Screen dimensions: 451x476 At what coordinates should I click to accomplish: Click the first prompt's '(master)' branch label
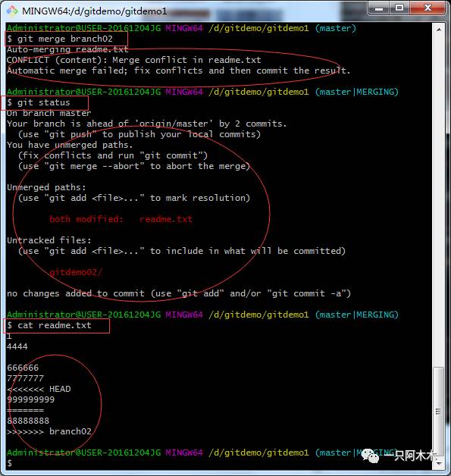[x=335, y=28]
